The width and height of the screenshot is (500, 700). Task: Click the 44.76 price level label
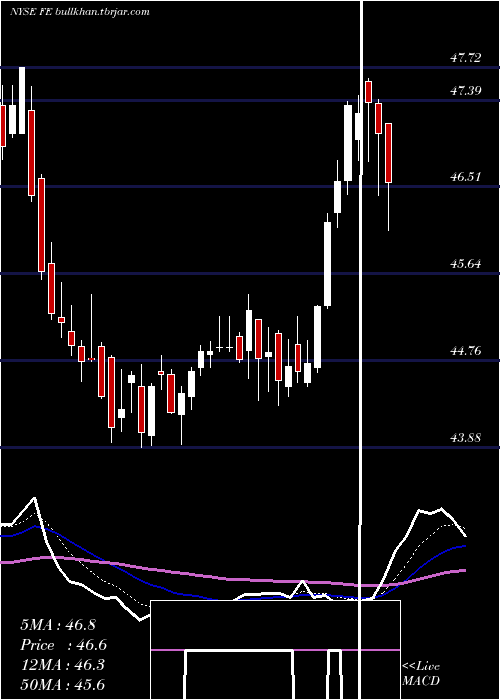(x=466, y=351)
